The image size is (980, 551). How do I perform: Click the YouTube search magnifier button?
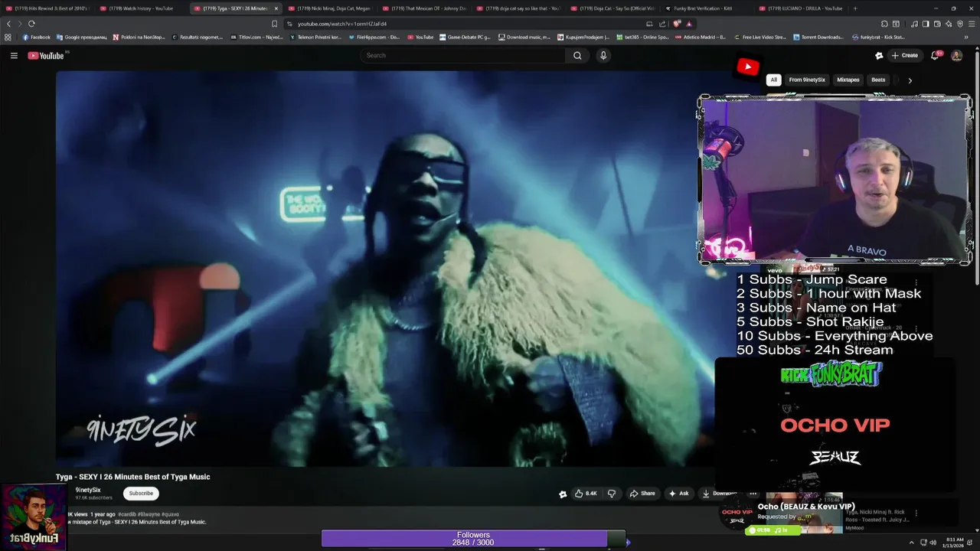577,55
